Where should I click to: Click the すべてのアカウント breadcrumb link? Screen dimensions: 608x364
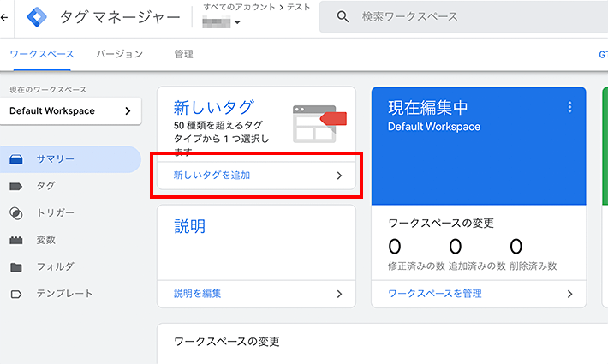tap(239, 7)
